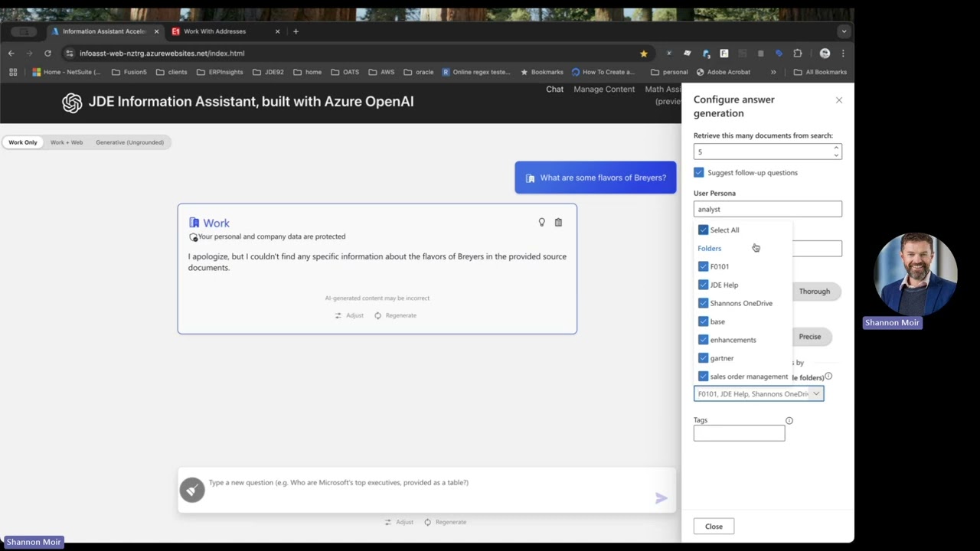
Task: Uncheck the sales order management checkbox
Action: tap(703, 377)
